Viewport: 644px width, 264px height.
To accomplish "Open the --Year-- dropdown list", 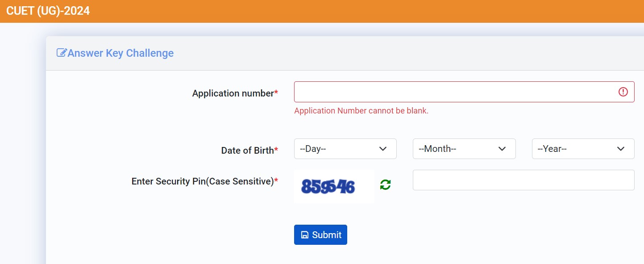I will (583, 149).
